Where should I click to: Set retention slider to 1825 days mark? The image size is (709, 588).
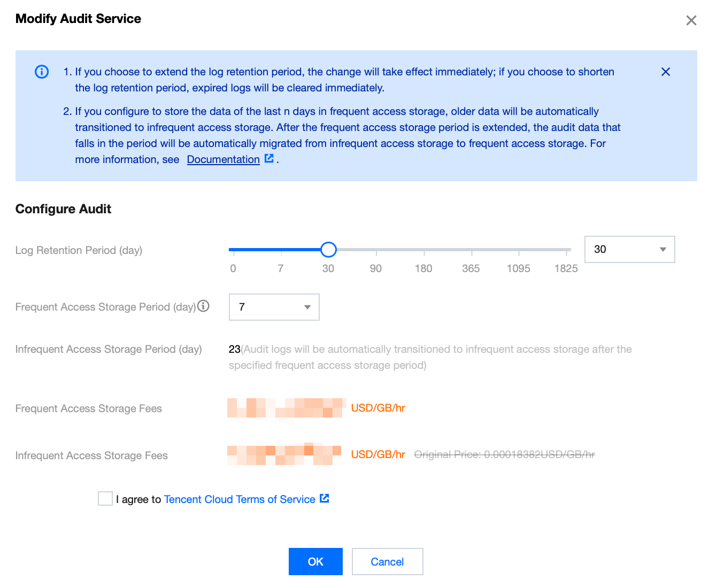click(x=566, y=250)
